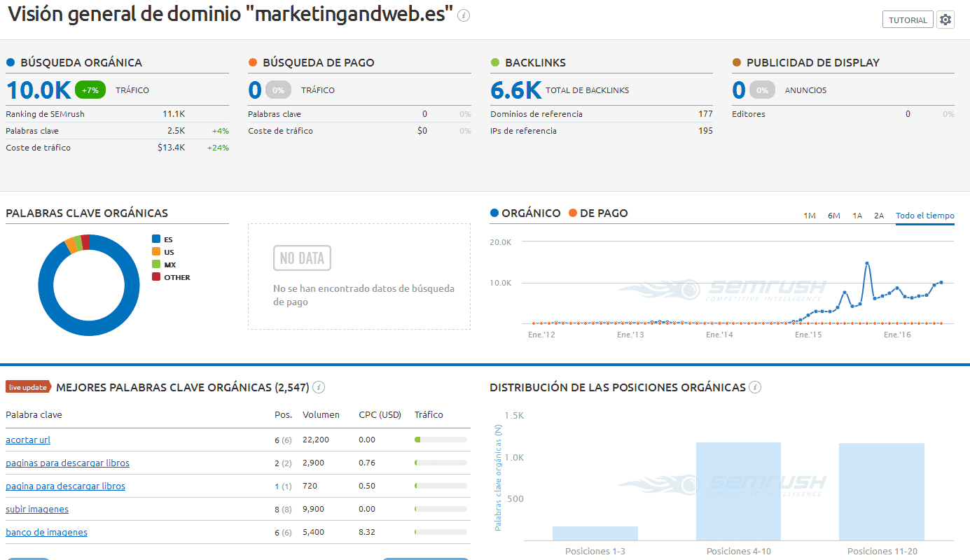Click the Editores row label

tap(749, 114)
